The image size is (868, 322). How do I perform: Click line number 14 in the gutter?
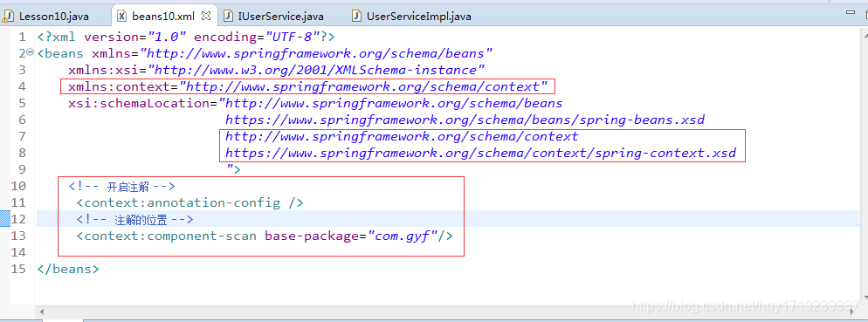[19, 253]
